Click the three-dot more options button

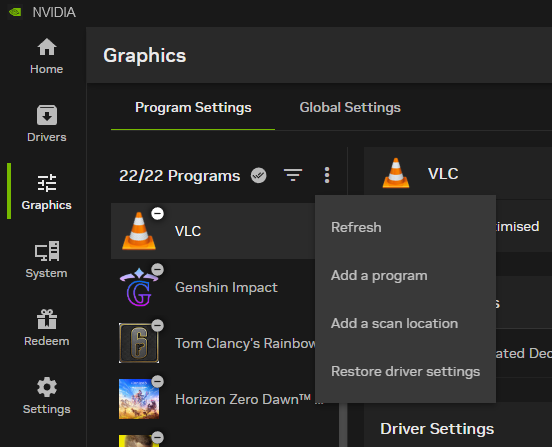click(x=327, y=175)
